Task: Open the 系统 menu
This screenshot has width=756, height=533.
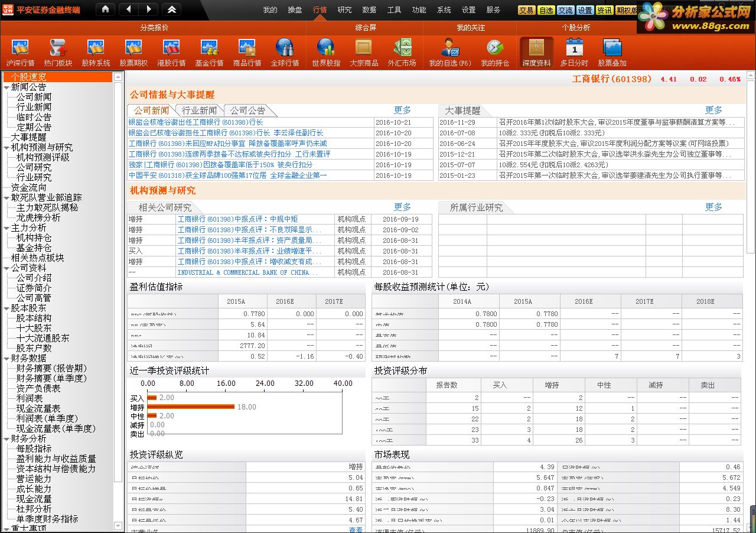Action: 444,10
